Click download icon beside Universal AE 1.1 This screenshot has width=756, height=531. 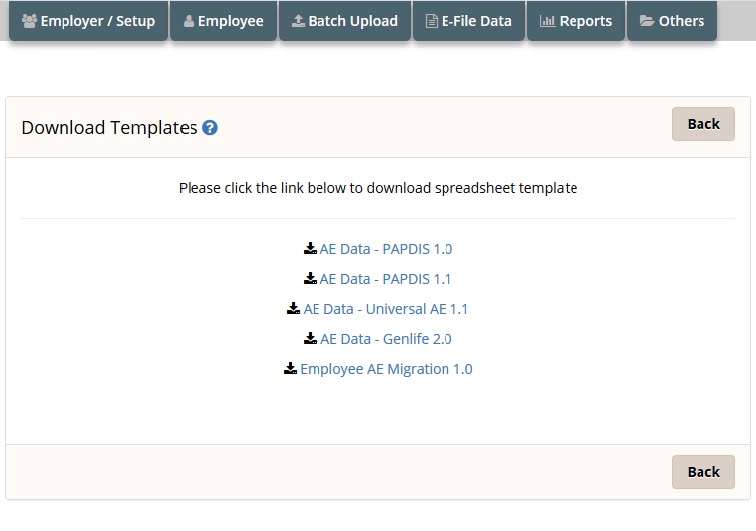pyautogui.click(x=293, y=308)
